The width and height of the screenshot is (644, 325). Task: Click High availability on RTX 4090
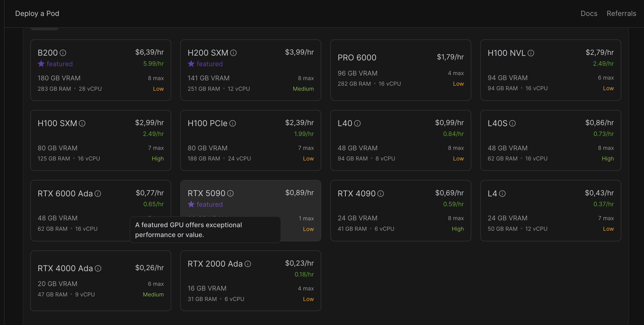(458, 229)
